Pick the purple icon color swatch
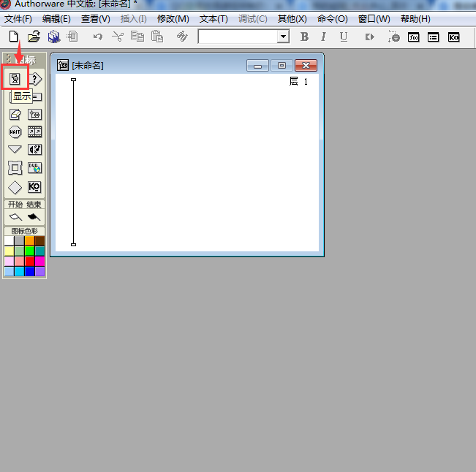Image resolution: width=476 pixels, height=472 pixels. (x=39, y=272)
